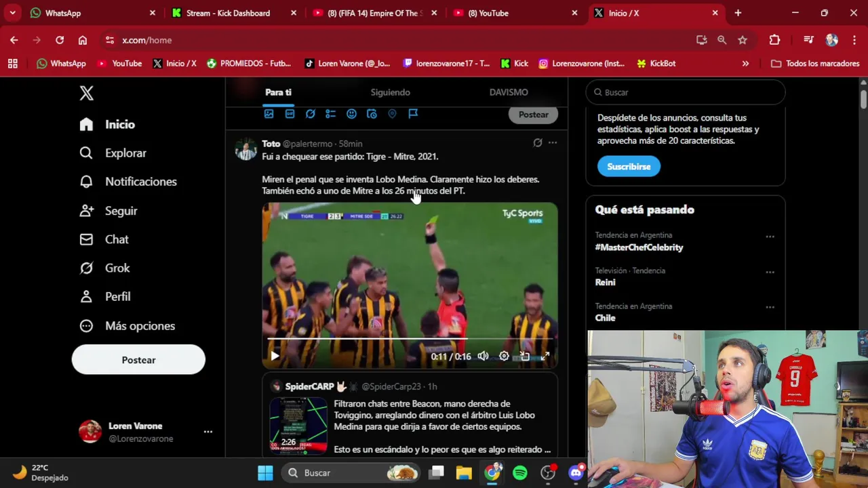Viewport: 868px width, 488px height.
Task: Click the Buscar search field on X
Action: pyautogui.click(x=686, y=92)
